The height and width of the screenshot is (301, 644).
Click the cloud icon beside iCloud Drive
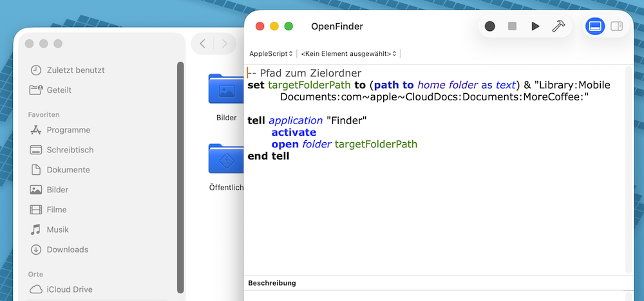pos(35,289)
